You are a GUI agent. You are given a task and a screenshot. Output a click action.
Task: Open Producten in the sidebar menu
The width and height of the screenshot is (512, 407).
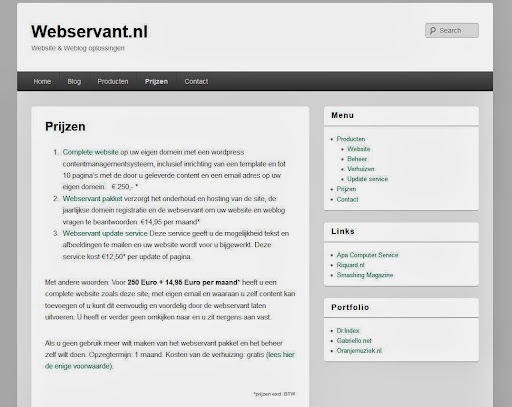351,139
